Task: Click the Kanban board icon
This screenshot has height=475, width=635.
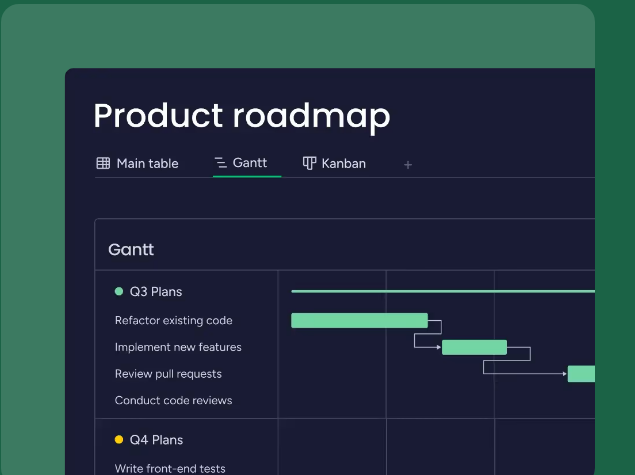Action: click(x=310, y=163)
